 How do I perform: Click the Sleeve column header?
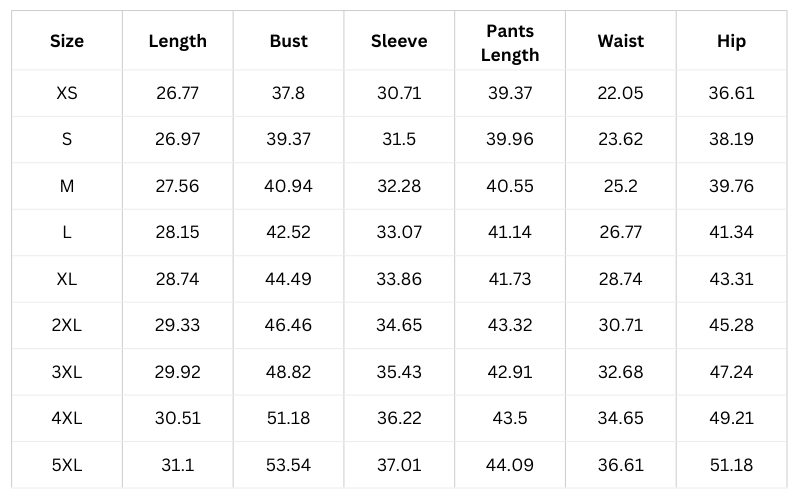click(398, 41)
